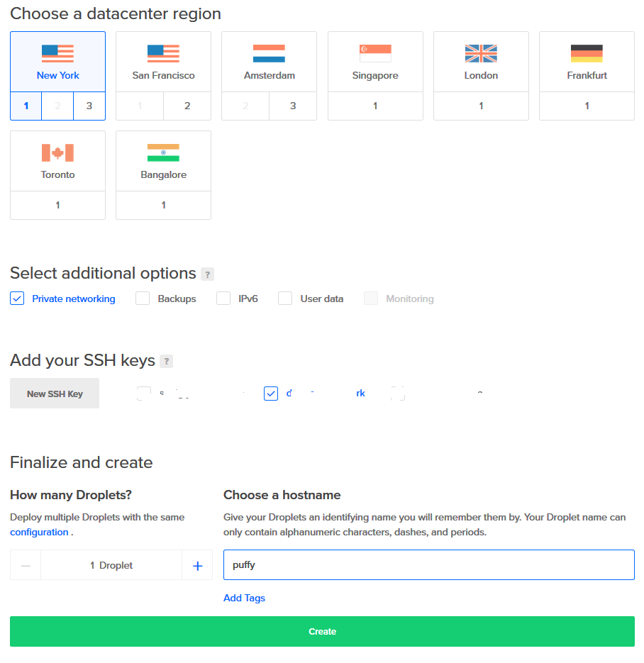The image size is (644, 663).
Task: Open the Add Tags link
Action: coord(244,598)
